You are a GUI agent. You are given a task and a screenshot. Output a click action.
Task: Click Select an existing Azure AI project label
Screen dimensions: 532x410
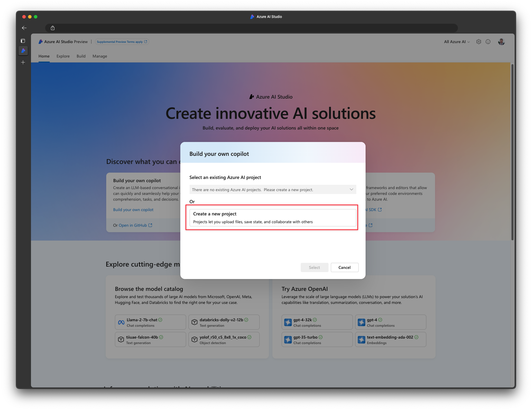225,177
